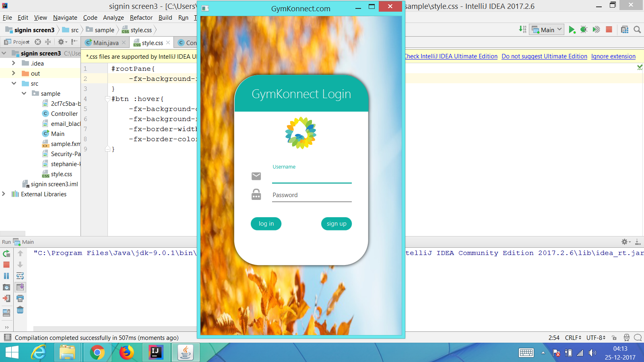Open Main run configuration dropdown

click(x=547, y=30)
